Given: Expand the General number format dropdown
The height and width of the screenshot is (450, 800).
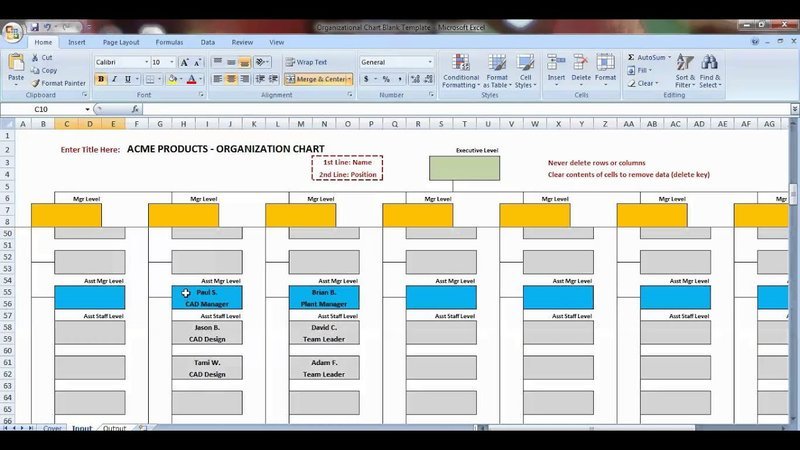Looking at the screenshot, I should click(x=430, y=62).
